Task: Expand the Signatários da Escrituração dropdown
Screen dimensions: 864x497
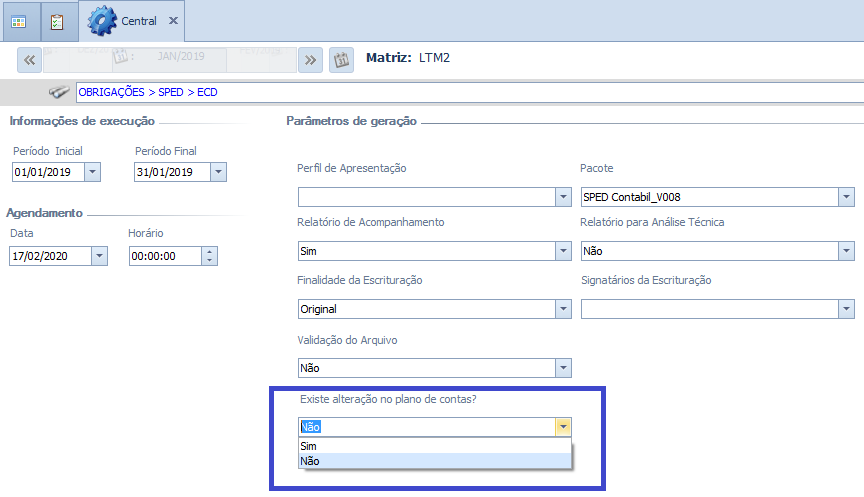Action: click(x=846, y=309)
